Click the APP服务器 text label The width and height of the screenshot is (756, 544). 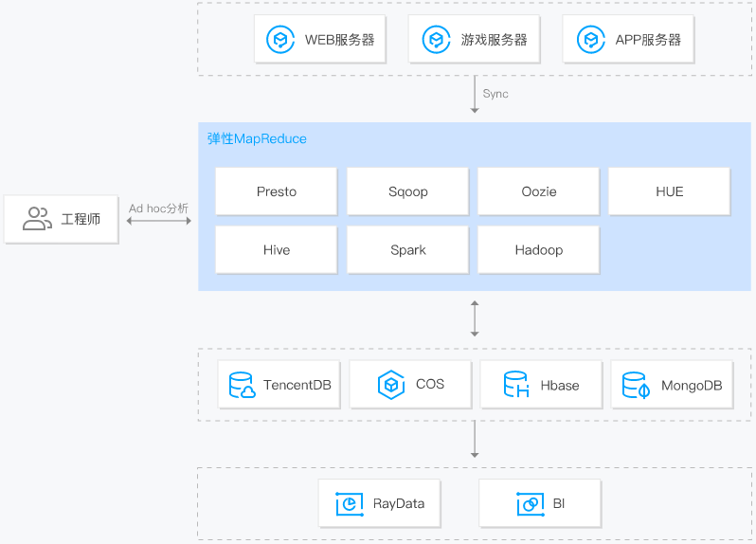click(x=648, y=40)
